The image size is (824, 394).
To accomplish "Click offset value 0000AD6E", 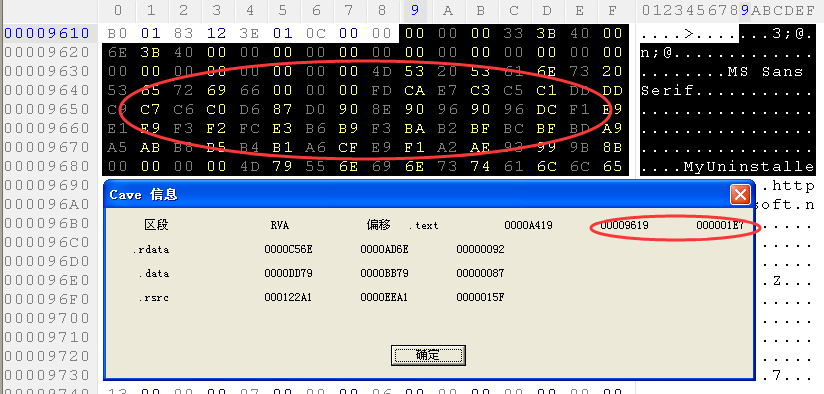I will pos(385,250).
